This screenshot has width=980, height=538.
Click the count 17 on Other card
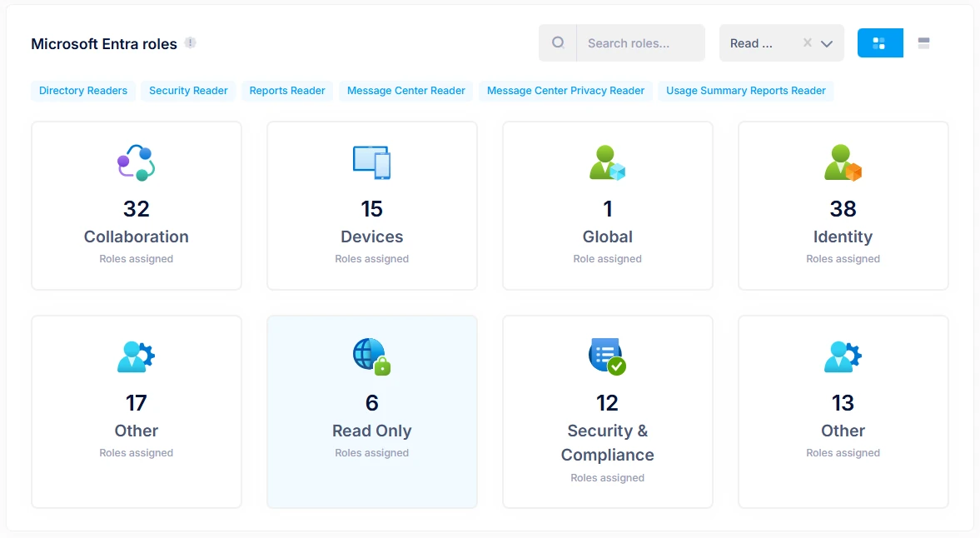point(137,403)
